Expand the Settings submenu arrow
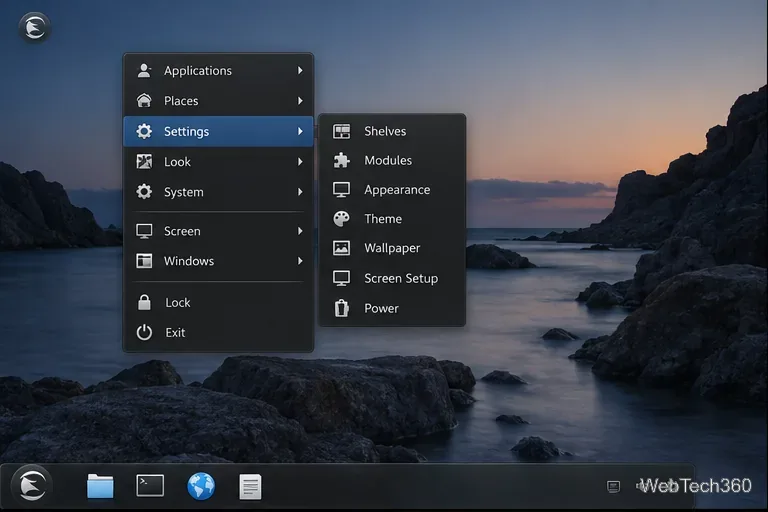 coord(300,131)
